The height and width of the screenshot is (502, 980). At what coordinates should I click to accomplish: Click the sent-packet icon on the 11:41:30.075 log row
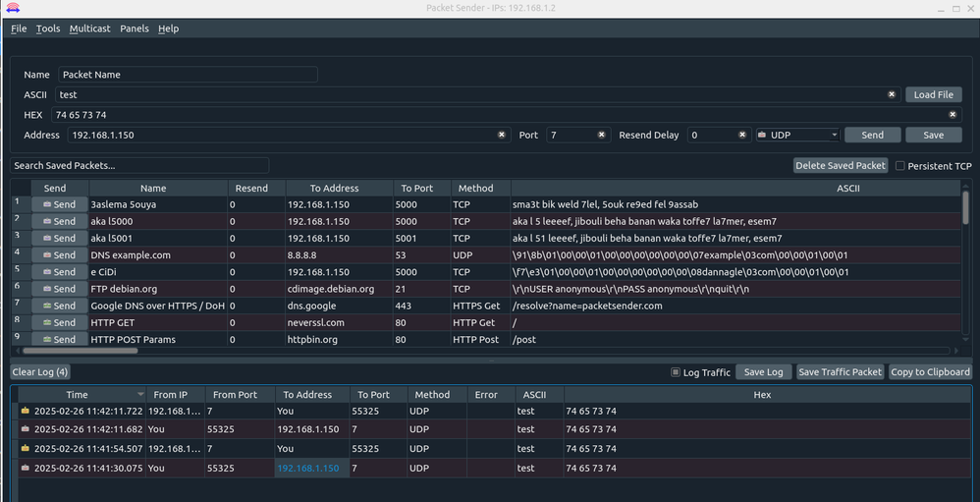pyautogui.click(x=25, y=468)
